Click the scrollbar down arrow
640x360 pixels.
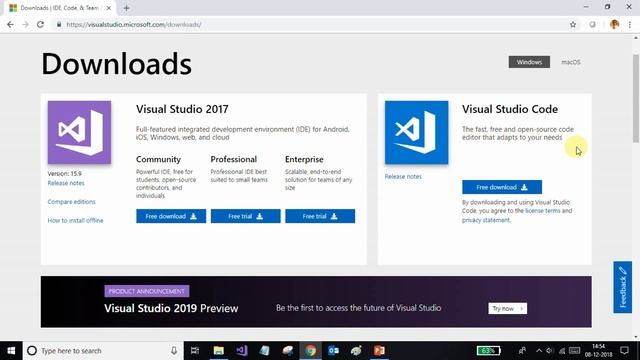636,337
